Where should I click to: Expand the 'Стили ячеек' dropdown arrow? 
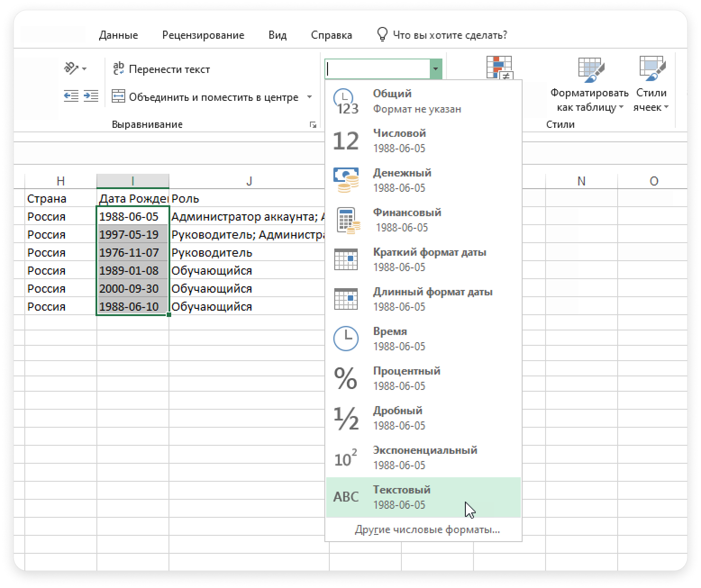pyautogui.click(x=666, y=107)
